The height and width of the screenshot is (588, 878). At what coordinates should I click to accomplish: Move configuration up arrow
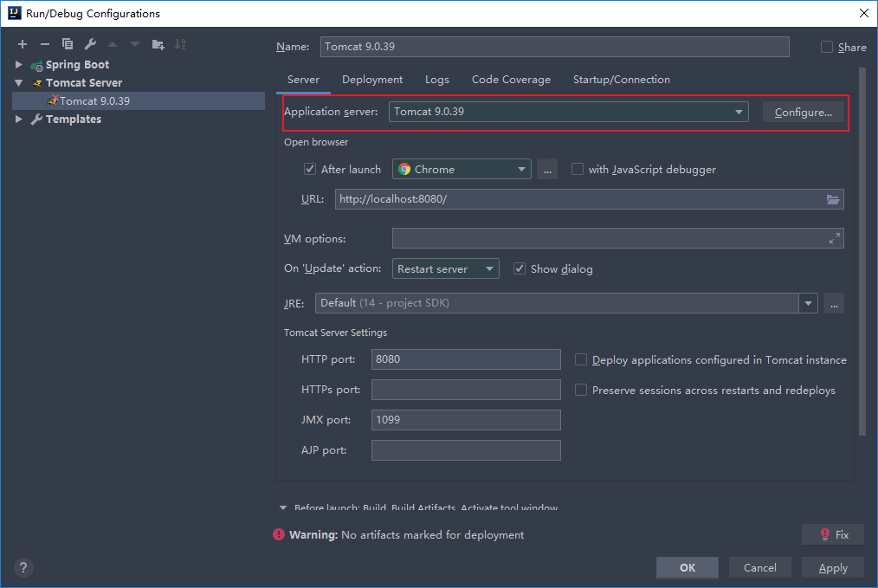113,44
